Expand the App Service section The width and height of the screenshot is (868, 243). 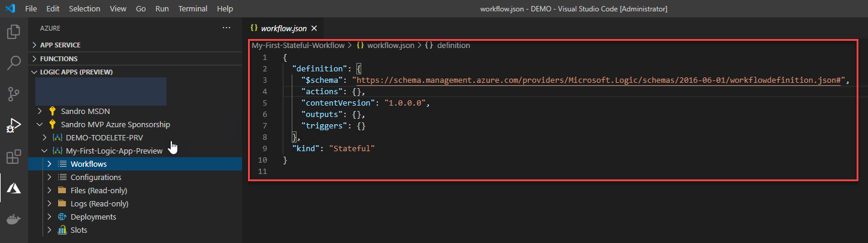click(x=60, y=45)
